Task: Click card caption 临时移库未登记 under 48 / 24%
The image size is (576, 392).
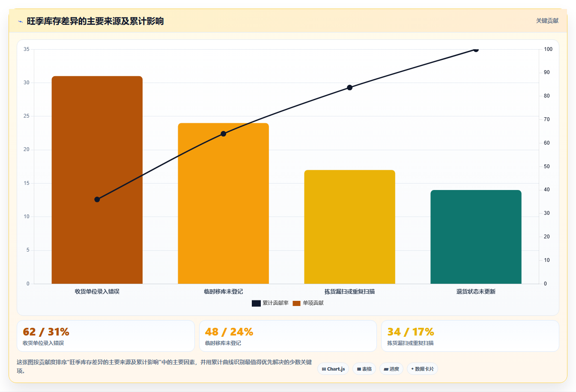Action: 223,343
